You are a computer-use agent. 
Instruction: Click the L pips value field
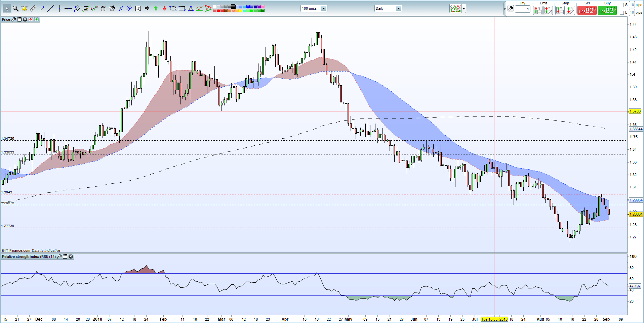(632, 12)
